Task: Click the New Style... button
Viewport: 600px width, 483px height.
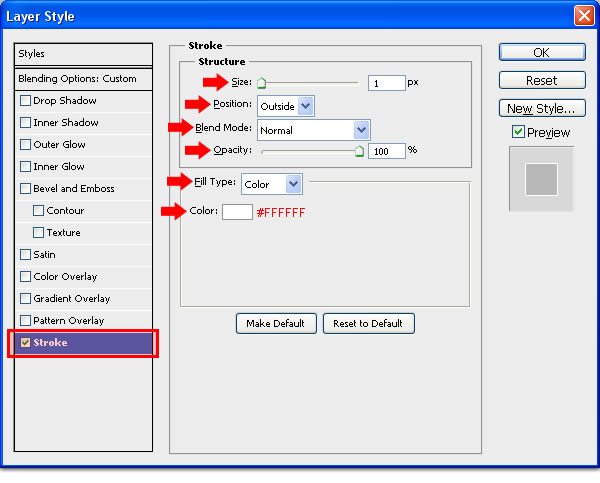Action: click(x=542, y=108)
